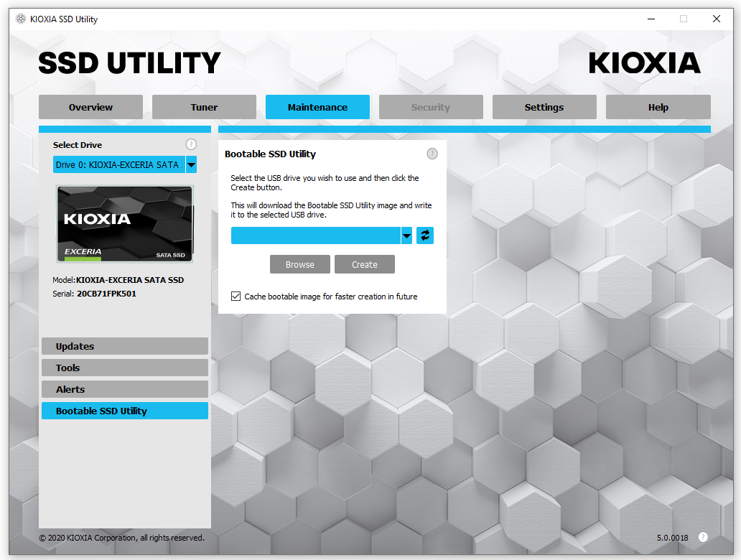Select the Maintenance tab
The height and width of the screenshot is (560, 741).
[317, 107]
